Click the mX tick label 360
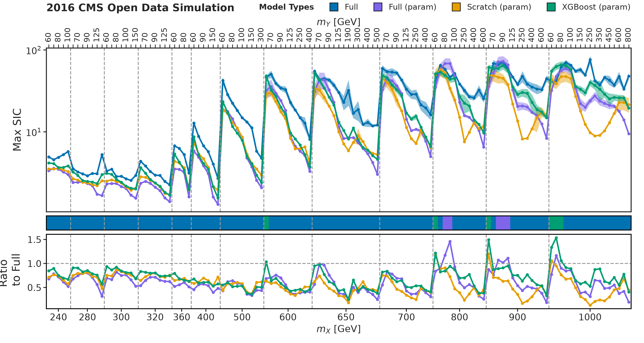Screen dimensions: 644x343 (x=181, y=317)
